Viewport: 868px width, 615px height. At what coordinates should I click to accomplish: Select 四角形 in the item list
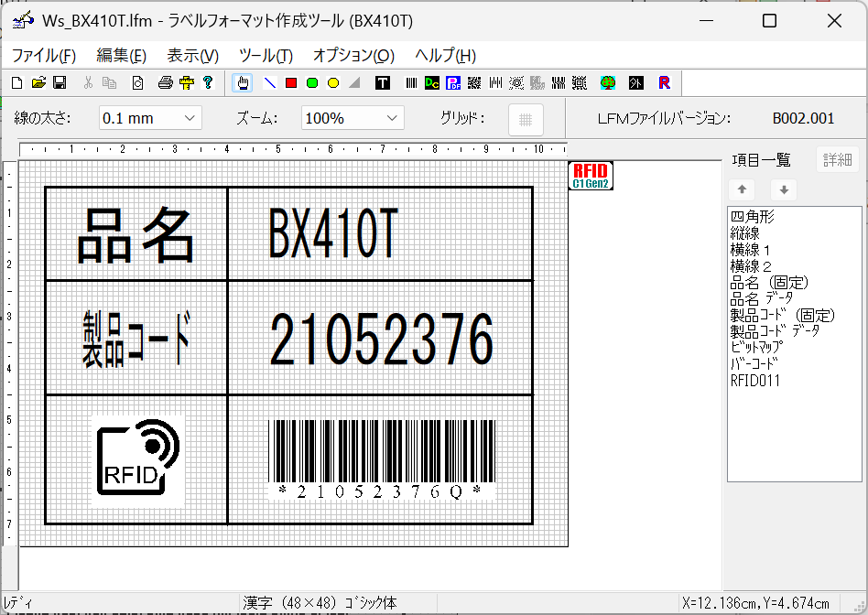753,217
